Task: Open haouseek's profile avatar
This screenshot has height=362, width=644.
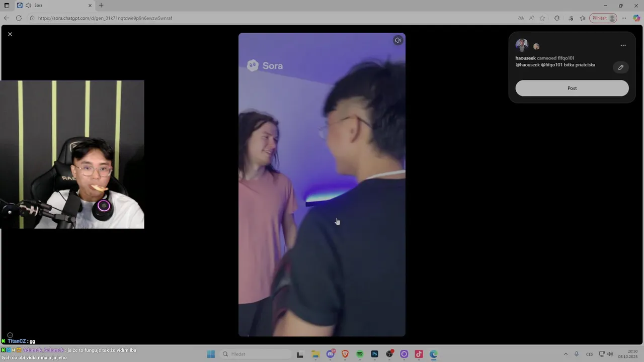Action: click(522, 45)
